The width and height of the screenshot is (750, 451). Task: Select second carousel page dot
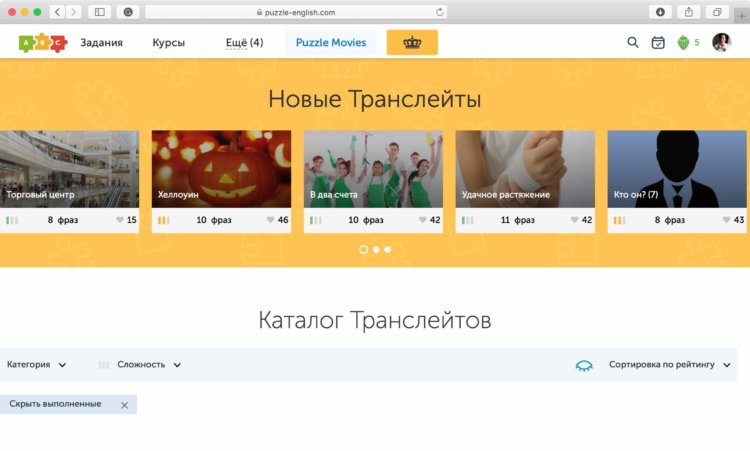coord(376,250)
